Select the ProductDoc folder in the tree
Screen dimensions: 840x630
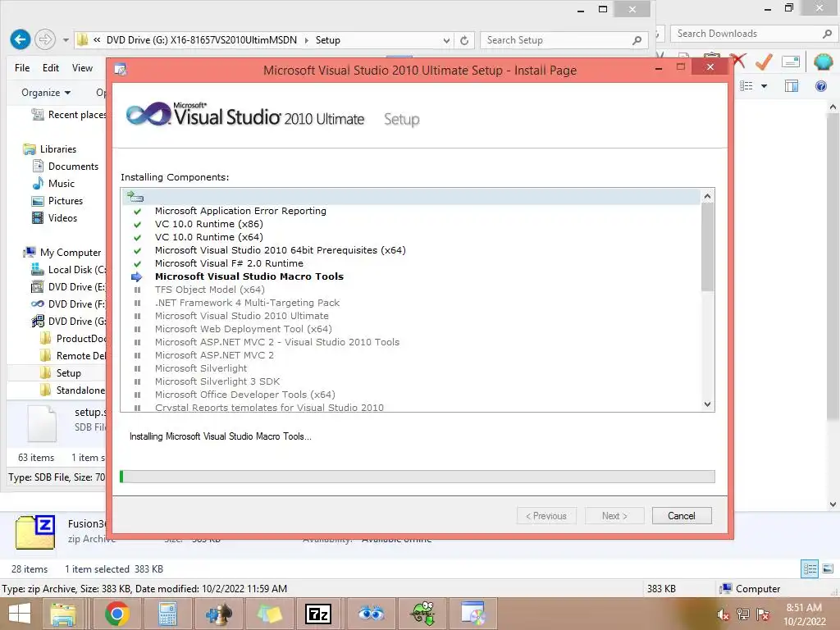tap(73, 339)
